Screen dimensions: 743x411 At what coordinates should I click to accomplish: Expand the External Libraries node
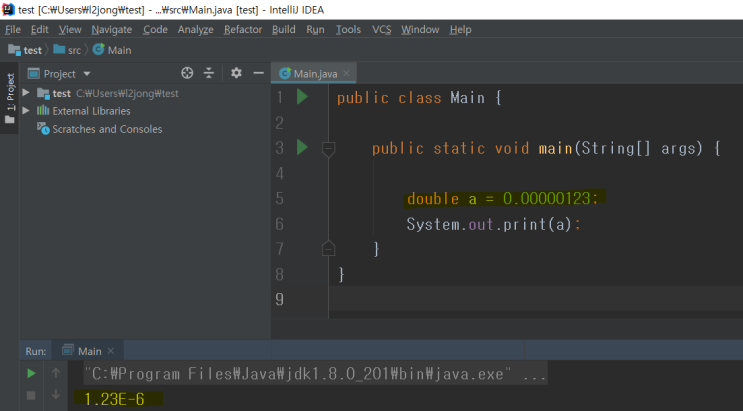click(26, 110)
